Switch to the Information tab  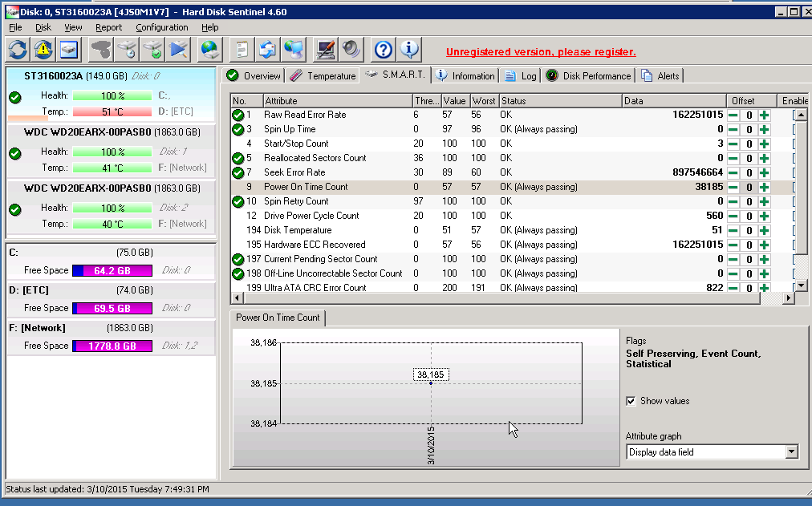point(465,76)
